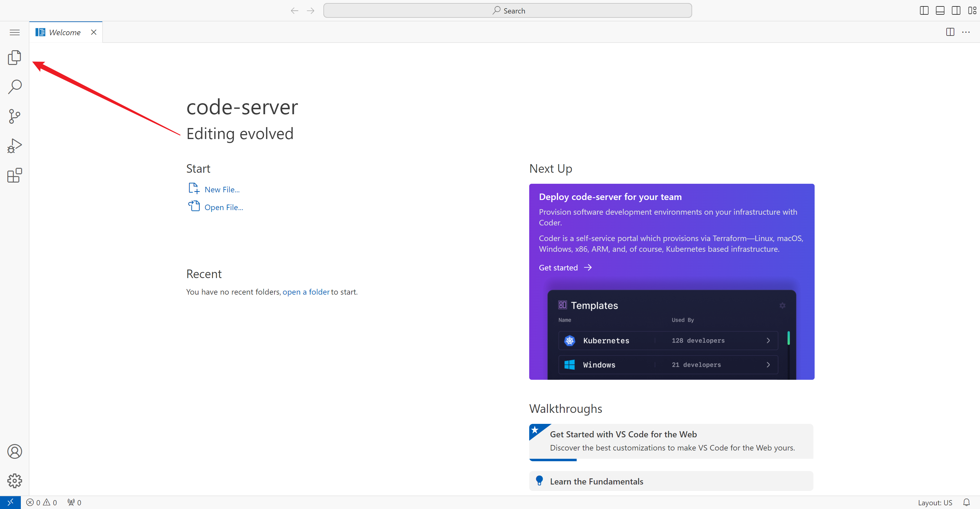Open the hamburger application menu
This screenshot has width=980, height=509.
tap(14, 32)
